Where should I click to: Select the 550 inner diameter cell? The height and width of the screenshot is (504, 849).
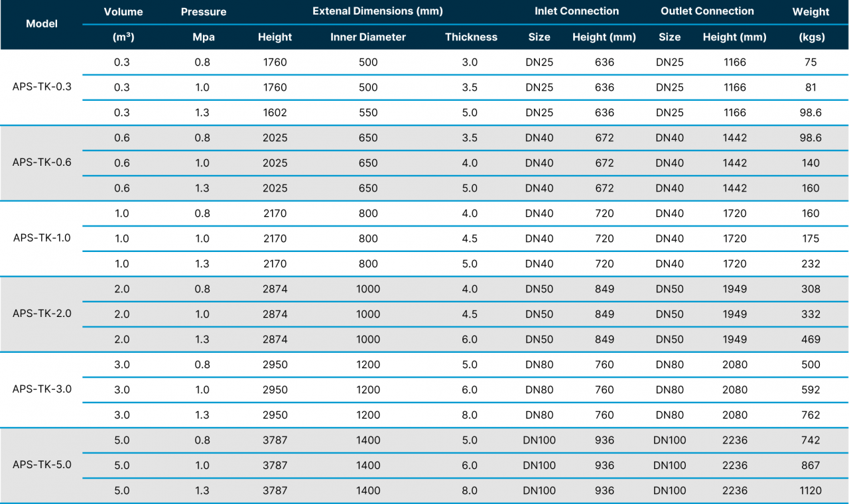pyautogui.click(x=368, y=113)
